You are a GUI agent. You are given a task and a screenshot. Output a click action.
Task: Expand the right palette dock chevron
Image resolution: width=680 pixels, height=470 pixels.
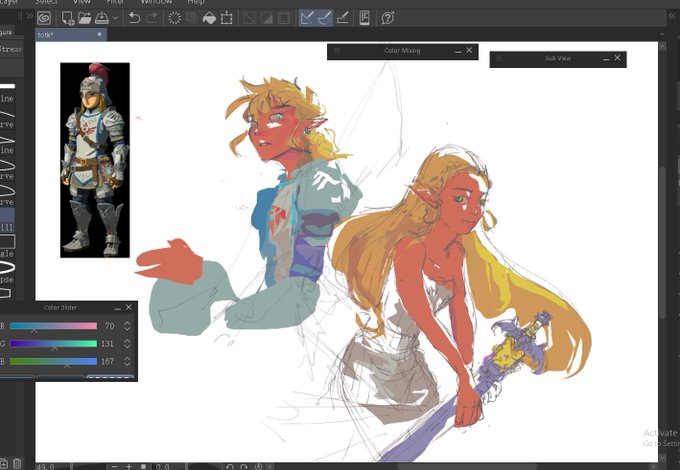[x=672, y=16]
